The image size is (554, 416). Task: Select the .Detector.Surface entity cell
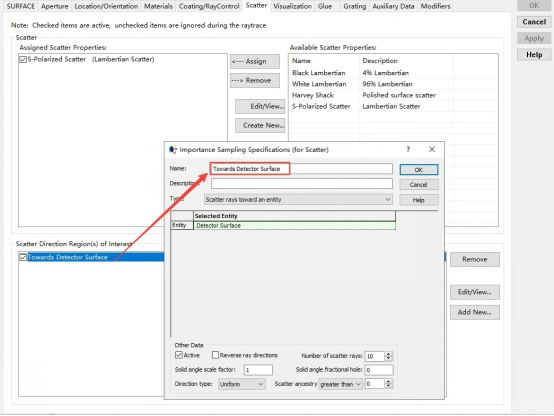[x=295, y=225]
